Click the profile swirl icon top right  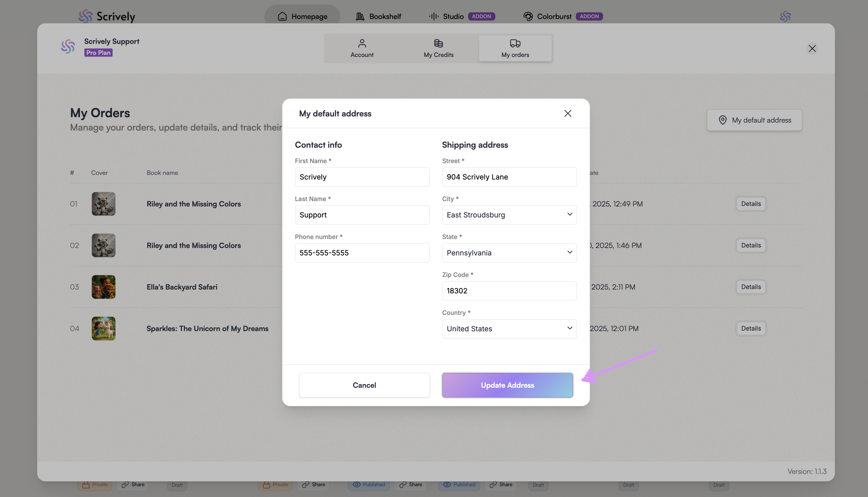[x=785, y=16]
